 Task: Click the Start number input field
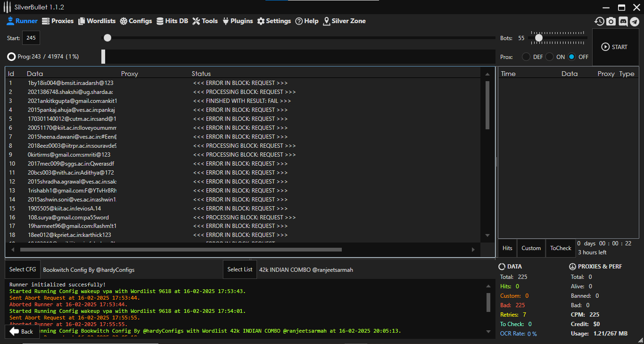point(31,38)
